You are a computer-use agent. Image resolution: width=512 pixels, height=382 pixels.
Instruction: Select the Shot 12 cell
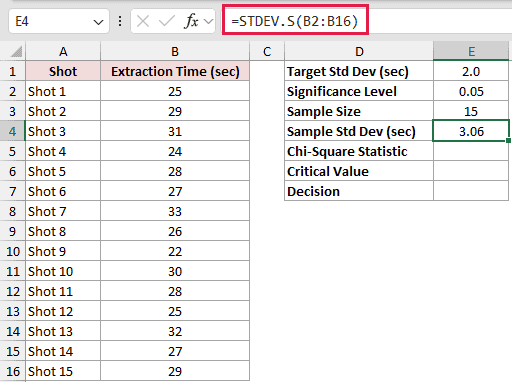(63, 311)
